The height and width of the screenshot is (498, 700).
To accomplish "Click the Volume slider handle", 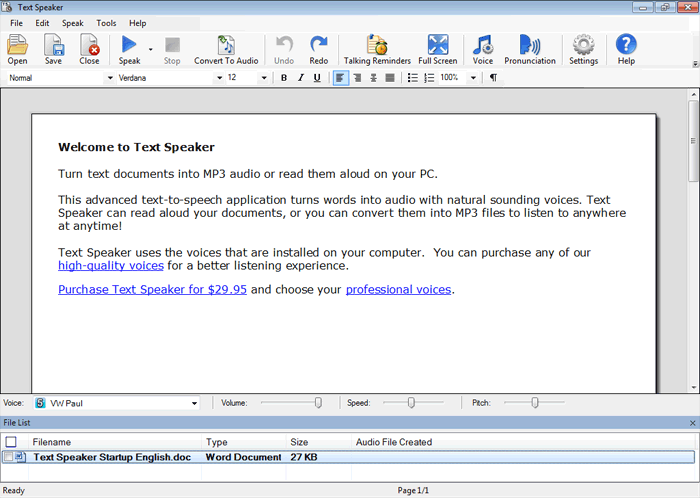I will pyautogui.click(x=318, y=402).
